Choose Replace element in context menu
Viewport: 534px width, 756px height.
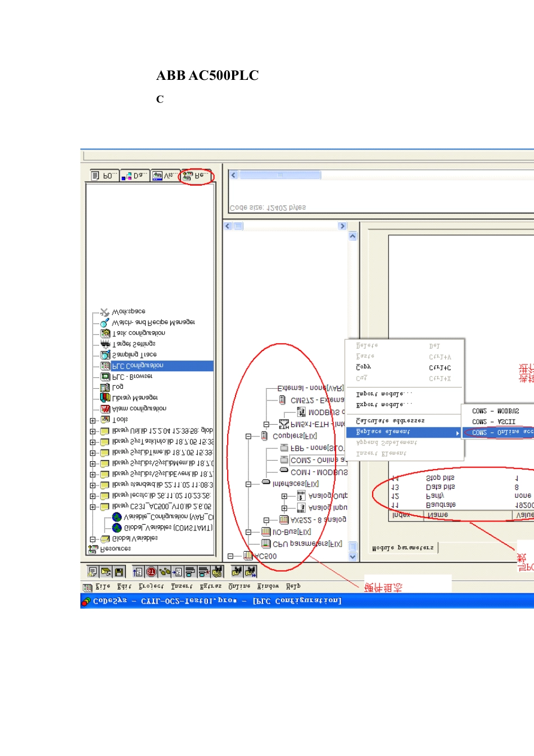coord(404,432)
